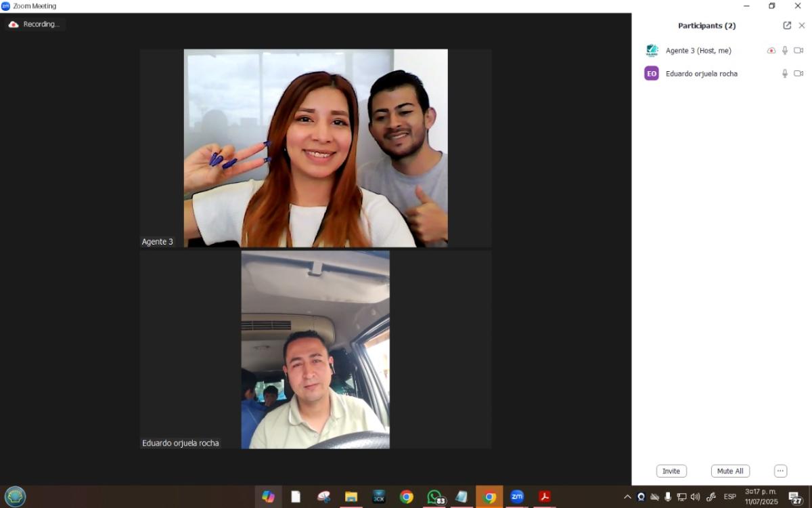Click the cloud recording icon beside Agente 3
The width and height of the screenshot is (812, 508).
click(771, 51)
